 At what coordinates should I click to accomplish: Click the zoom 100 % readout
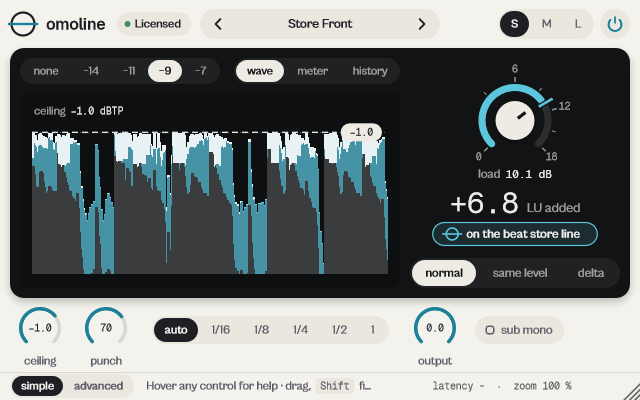[542, 386]
